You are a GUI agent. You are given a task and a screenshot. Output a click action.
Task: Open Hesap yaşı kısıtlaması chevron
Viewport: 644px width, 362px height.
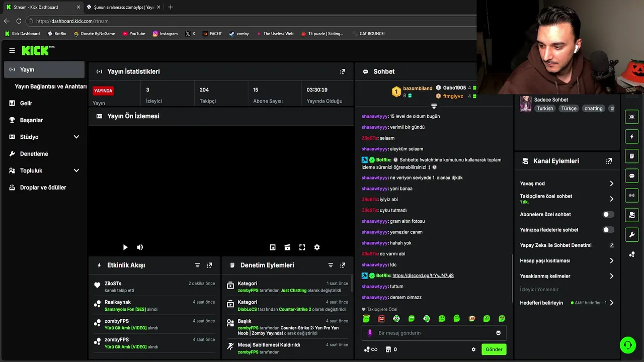pos(611,260)
